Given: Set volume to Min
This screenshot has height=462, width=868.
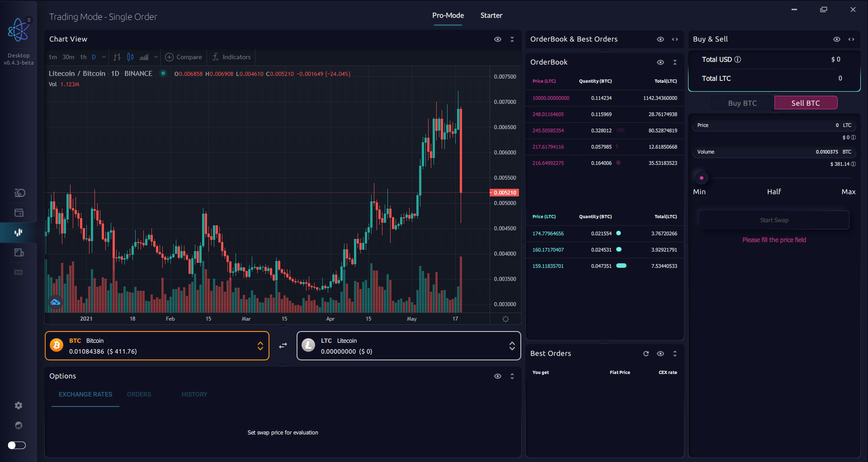Looking at the screenshot, I should coord(699,192).
